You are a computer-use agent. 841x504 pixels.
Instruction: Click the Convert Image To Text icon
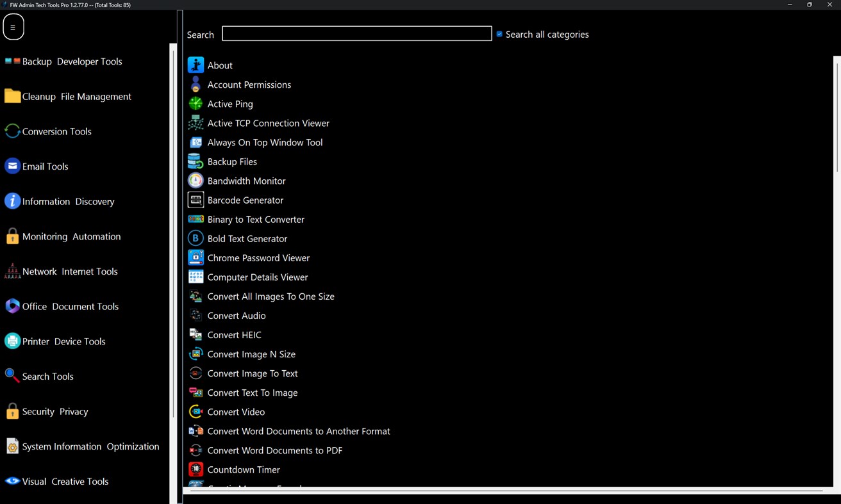point(196,373)
